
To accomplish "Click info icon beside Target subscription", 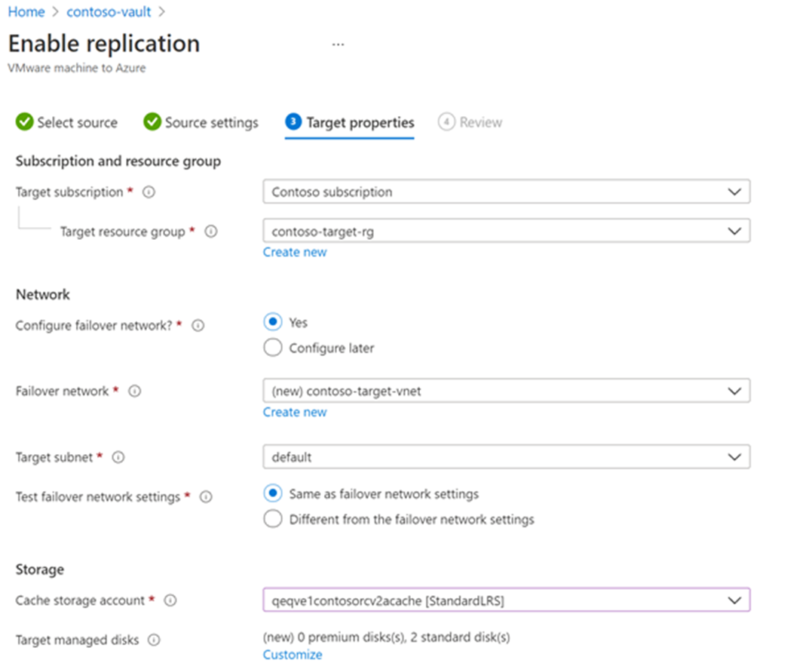I will [149, 192].
